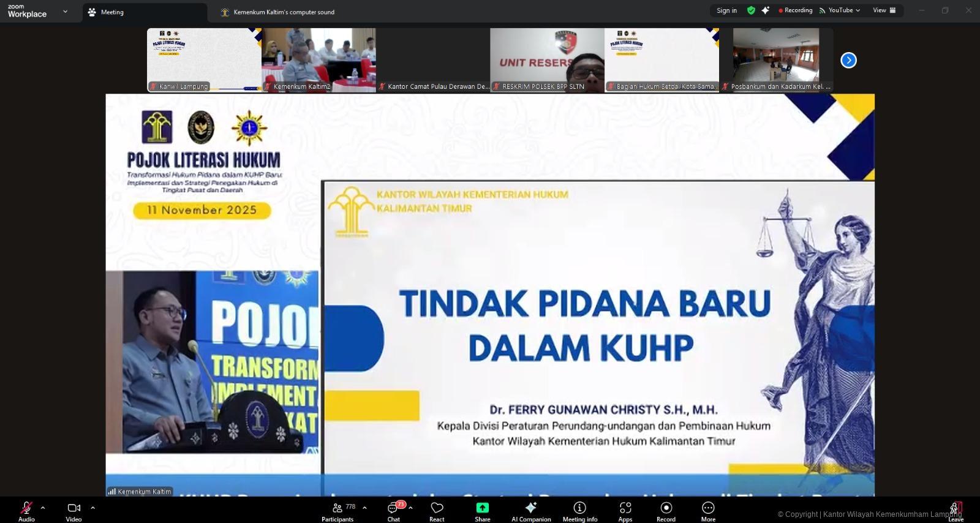Open the More options menu
This screenshot has width=980, height=523.
point(708,511)
